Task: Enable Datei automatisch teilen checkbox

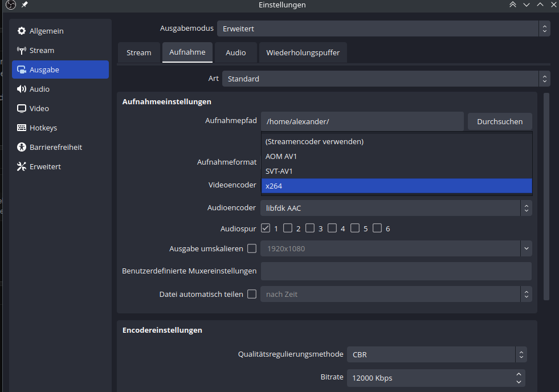Action: (x=252, y=294)
